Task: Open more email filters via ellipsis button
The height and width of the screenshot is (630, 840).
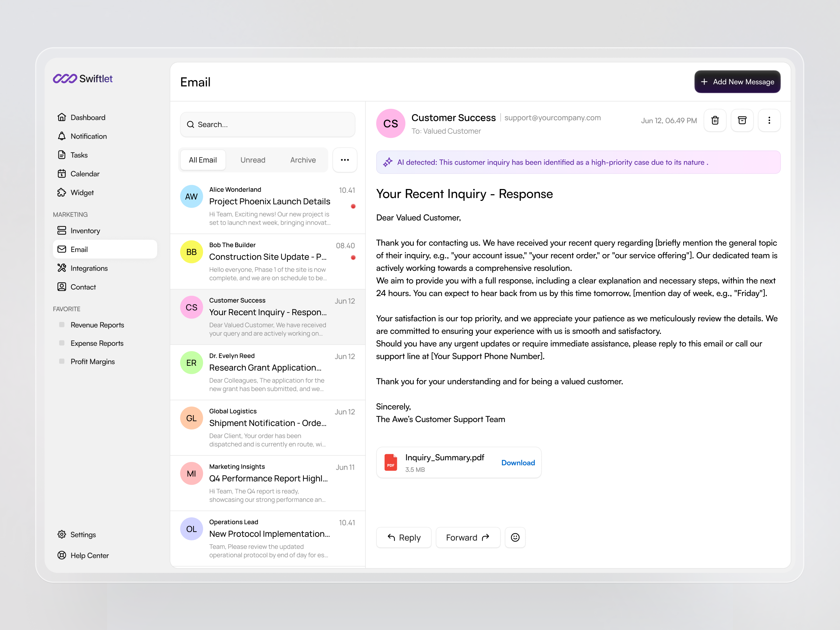Action: coord(344,160)
